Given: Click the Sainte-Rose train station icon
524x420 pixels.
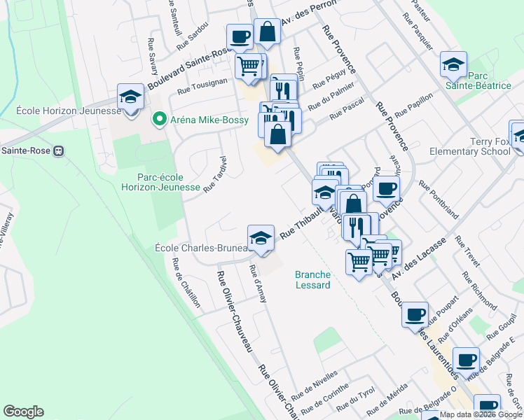Looking at the screenshot, I should 59,151.
